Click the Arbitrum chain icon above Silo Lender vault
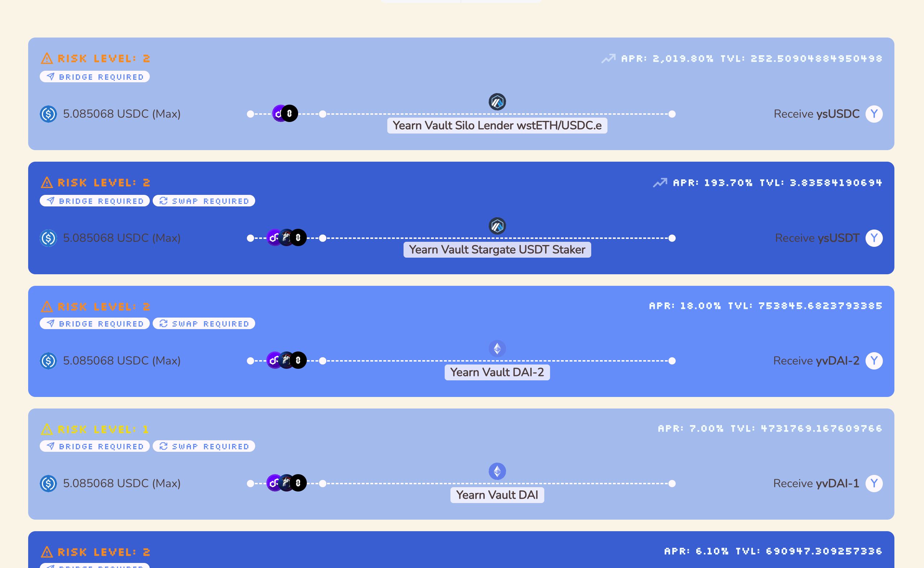The height and width of the screenshot is (568, 924). (497, 102)
